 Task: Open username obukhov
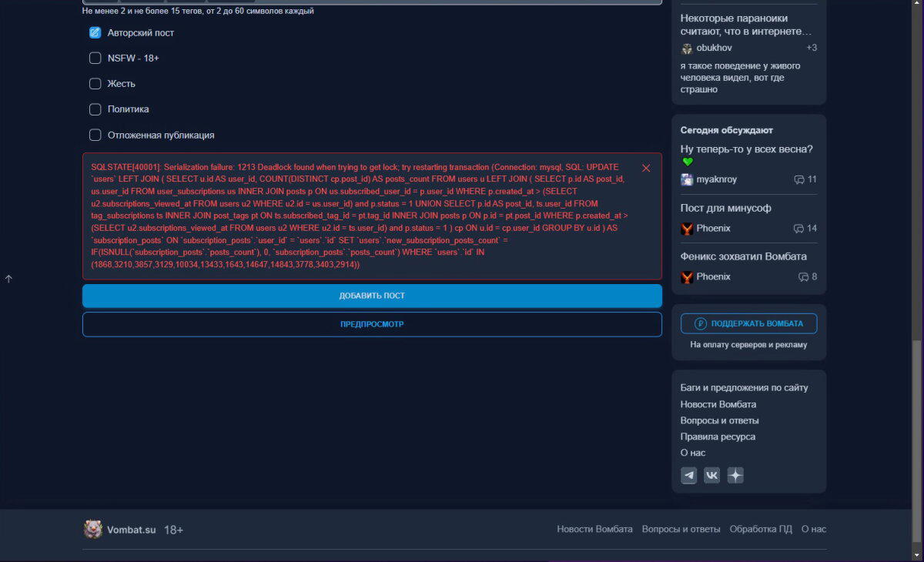(x=714, y=48)
